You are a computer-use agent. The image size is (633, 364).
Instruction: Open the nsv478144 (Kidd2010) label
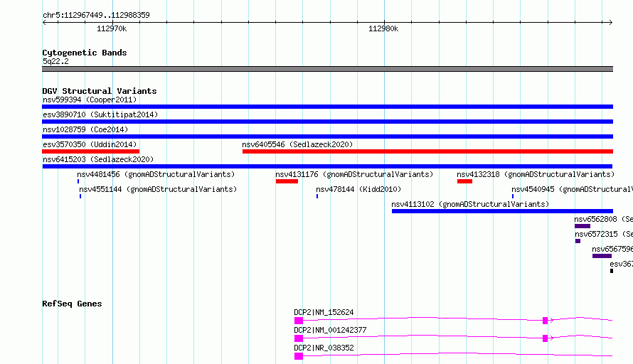coord(358,189)
